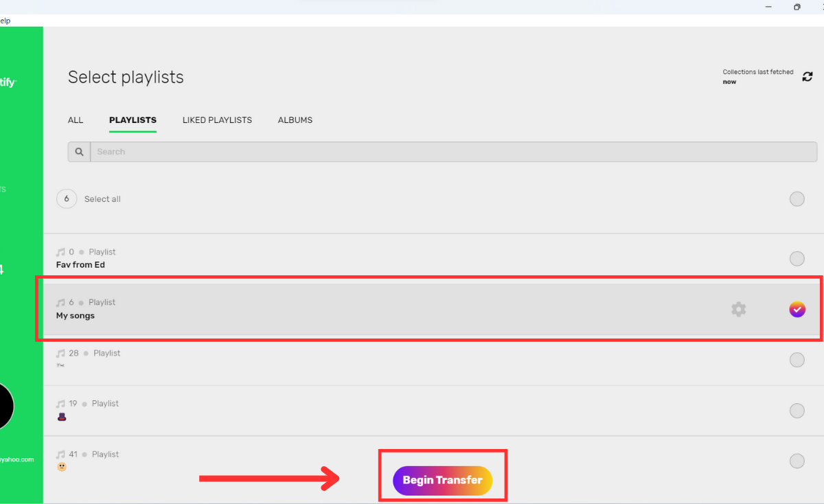Screen dimensions: 824x504
Task: Select the 41-track playlist checkbox
Action: click(x=797, y=461)
